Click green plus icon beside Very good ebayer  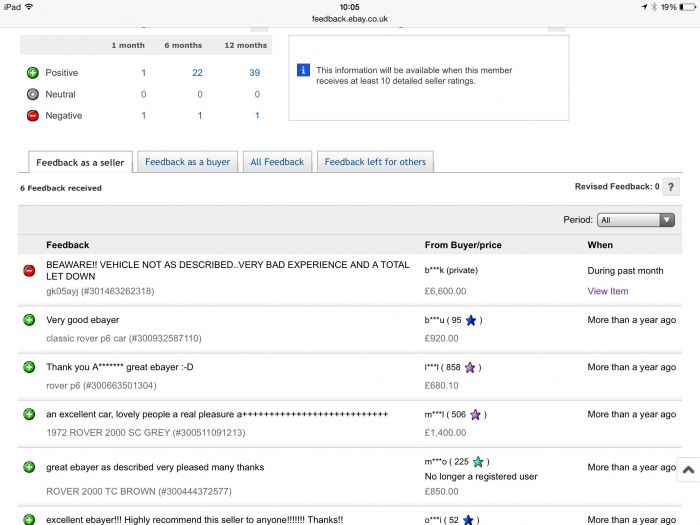(29, 320)
